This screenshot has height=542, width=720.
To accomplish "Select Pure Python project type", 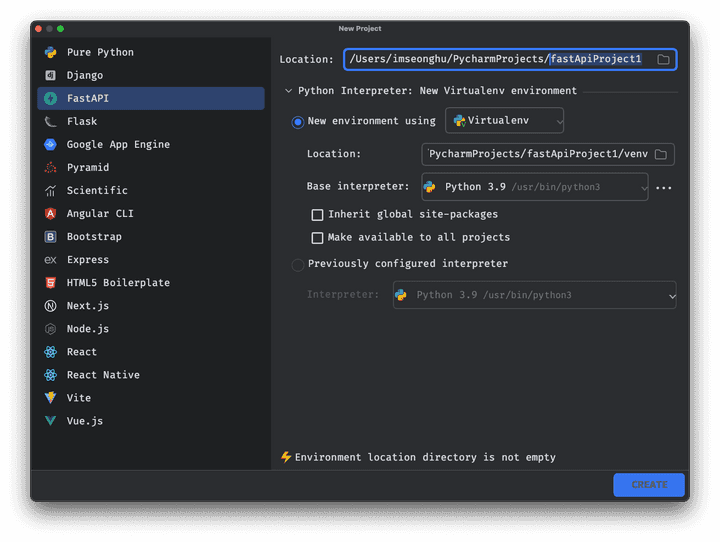I will (151, 52).
